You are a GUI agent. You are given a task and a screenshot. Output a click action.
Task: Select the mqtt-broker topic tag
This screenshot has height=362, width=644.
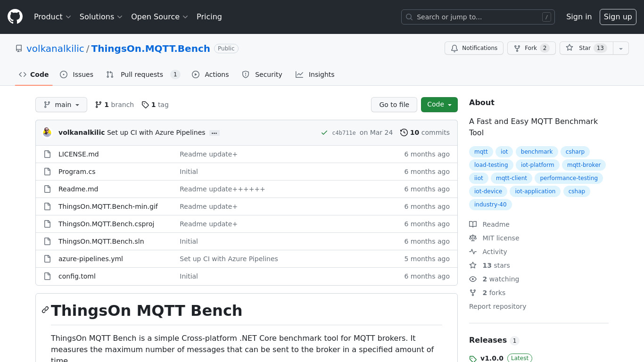coord(584,165)
